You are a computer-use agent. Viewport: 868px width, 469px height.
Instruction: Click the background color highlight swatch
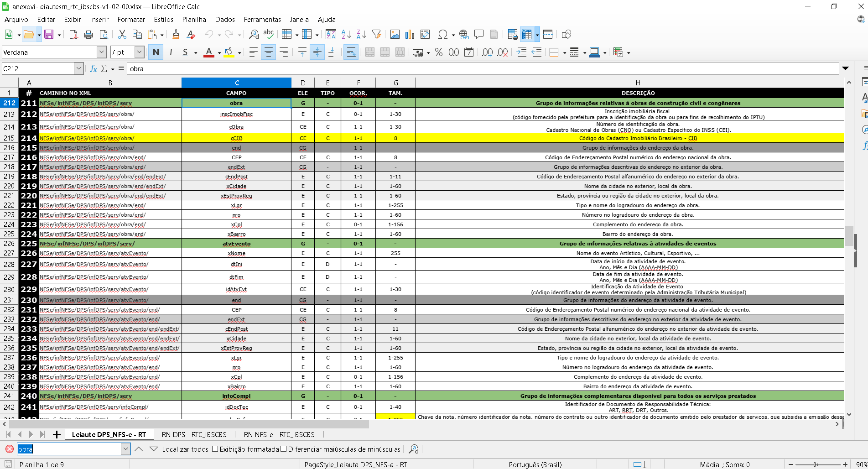(x=229, y=52)
